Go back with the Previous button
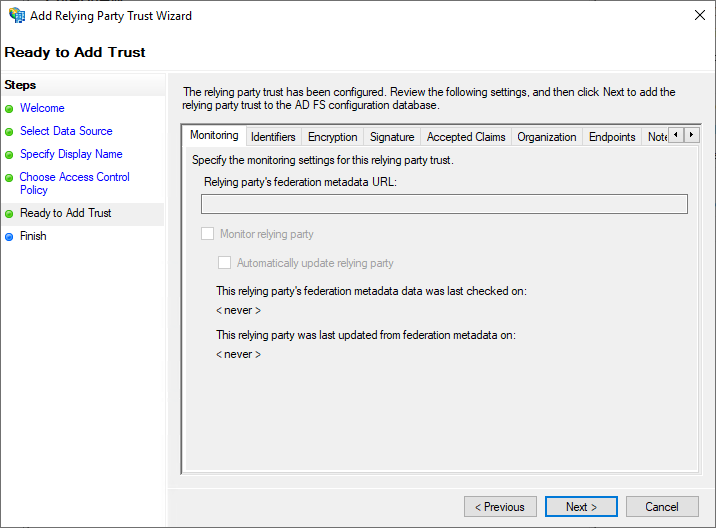 pyautogui.click(x=500, y=507)
